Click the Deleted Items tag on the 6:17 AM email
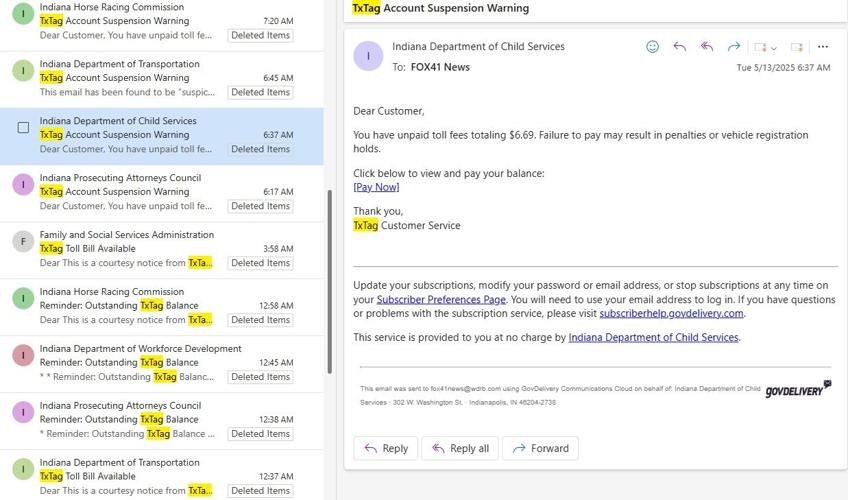 pyautogui.click(x=261, y=206)
